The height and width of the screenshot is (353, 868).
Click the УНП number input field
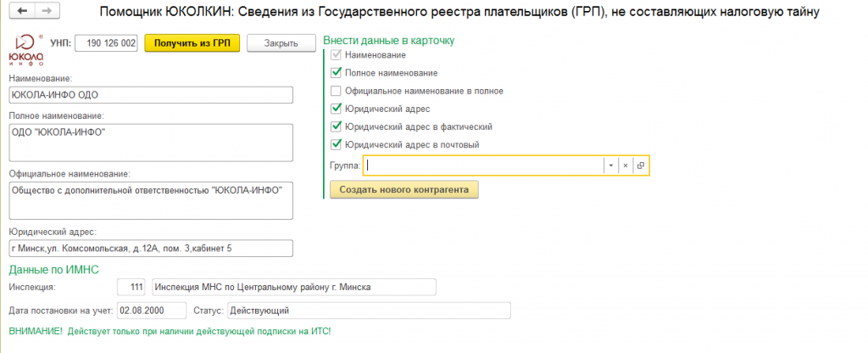pos(107,43)
